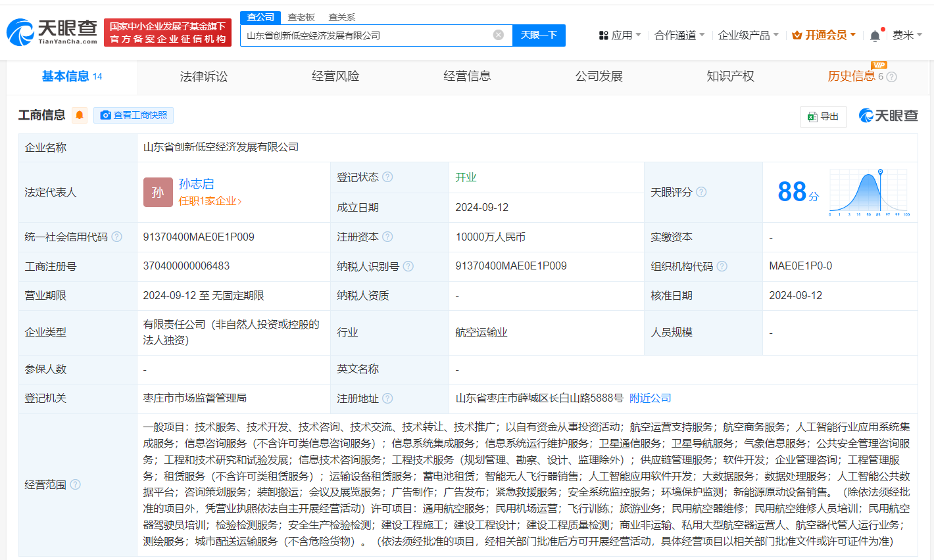Click help icon next to 历史信息 tab
Screen dimensions: 934x560
pos(892,77)
